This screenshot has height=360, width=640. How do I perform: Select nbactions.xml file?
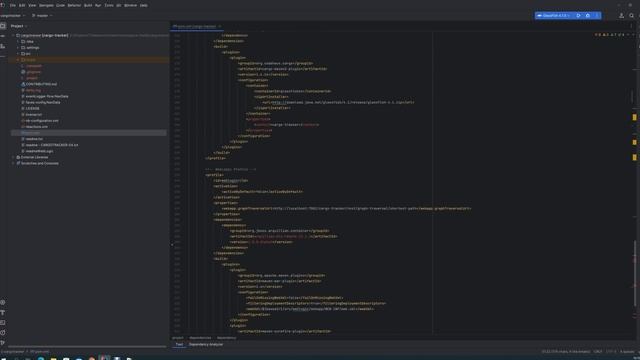pyautogui.click(x=36, y=127)
